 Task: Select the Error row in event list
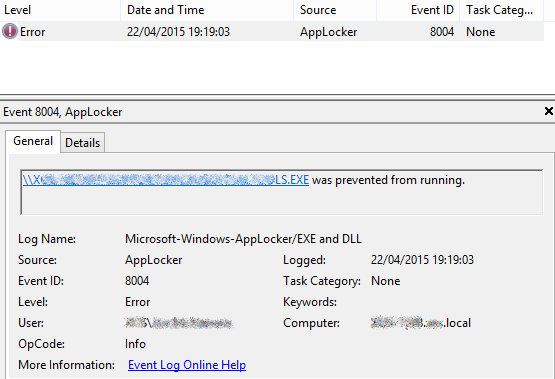coord(272,31)
